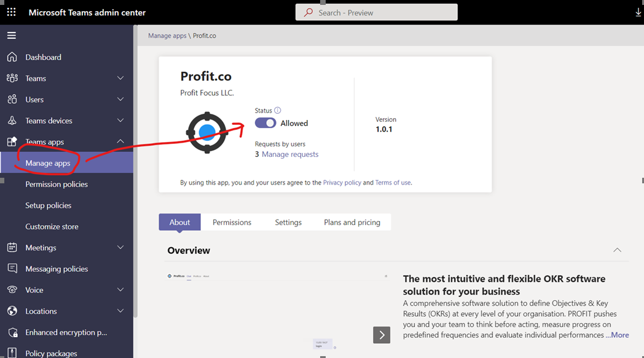Open the Dashboard home icon
644x358 pixels.
click(12, 57)
